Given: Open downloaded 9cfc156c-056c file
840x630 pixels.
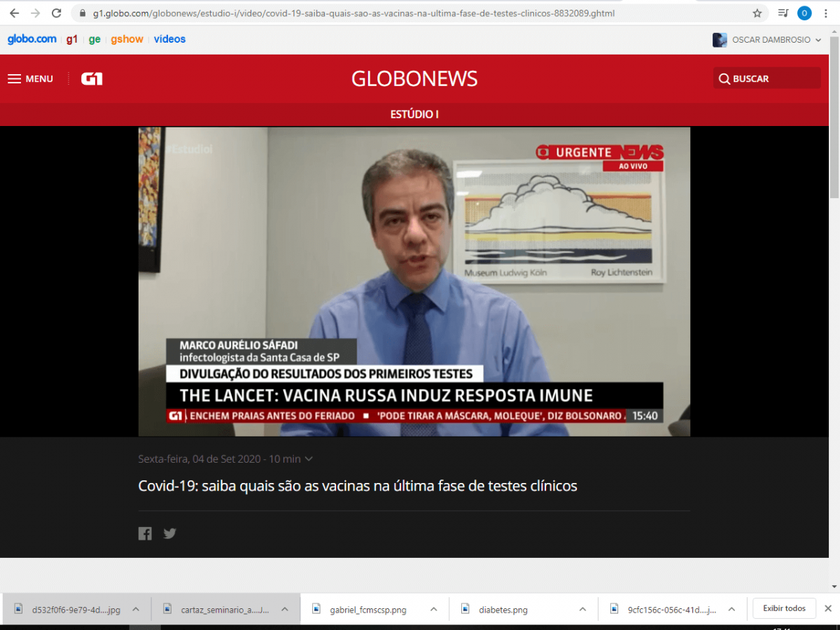Looking at the screenshot, I should pyautogui.click(x=672, y=610).
